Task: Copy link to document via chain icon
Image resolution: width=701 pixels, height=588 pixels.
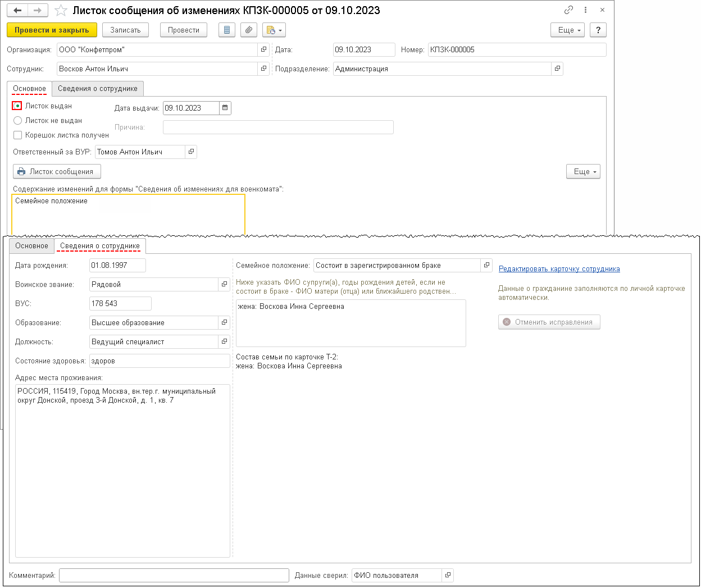Action: point(569,10)
